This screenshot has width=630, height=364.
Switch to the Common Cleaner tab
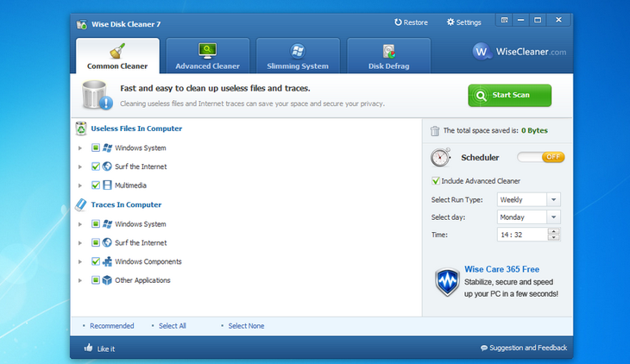click(117, 56)
